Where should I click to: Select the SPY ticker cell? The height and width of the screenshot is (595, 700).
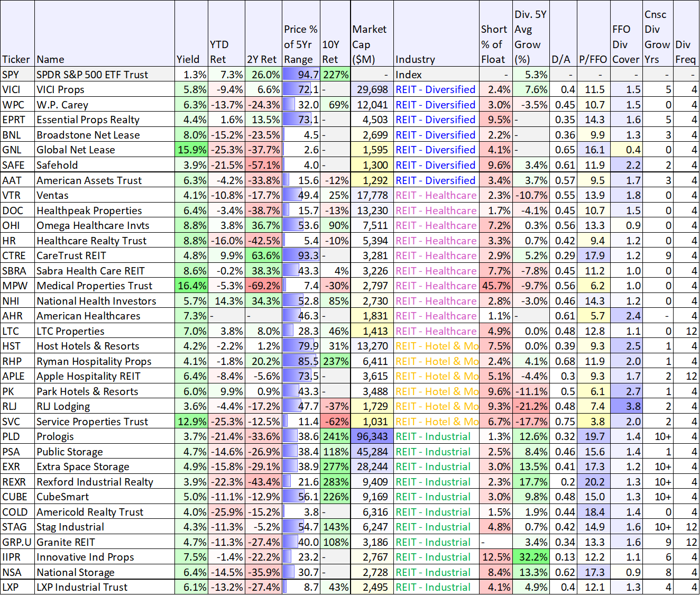17,75
